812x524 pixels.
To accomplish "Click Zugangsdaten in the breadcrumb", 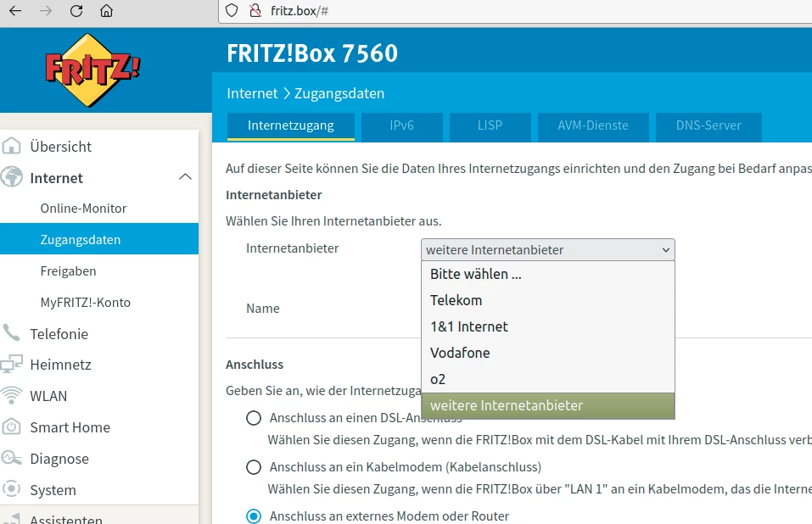I will [x=339, y=93].
